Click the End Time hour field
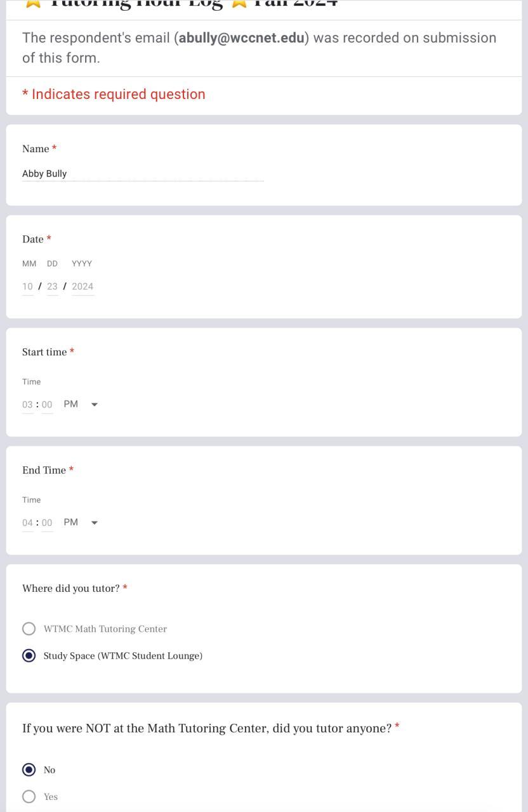 pyautogui.click(x=27, y=523)
